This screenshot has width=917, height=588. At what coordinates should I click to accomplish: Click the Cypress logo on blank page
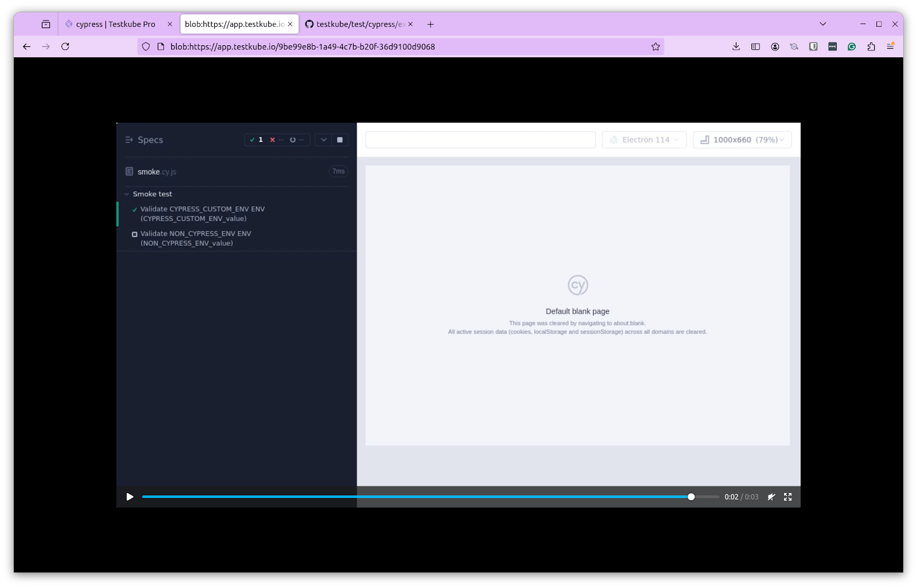point(578,285)
